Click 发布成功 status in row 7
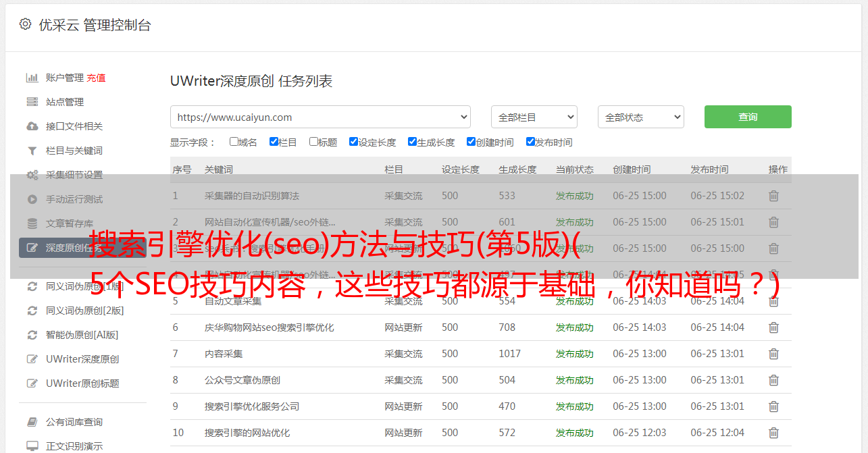This screenshot has height=453, width=868. pyautogui.click(x=575, y=354)
